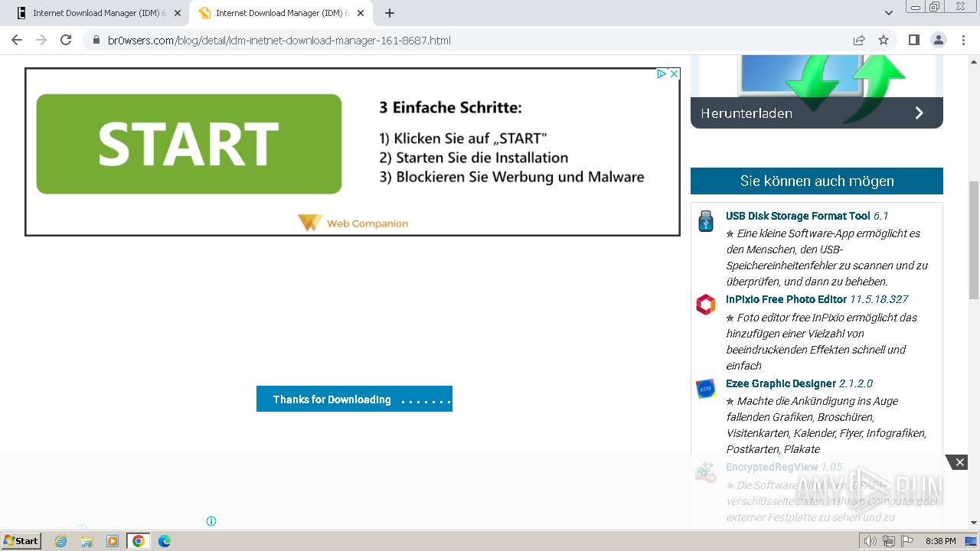Click the USB tool description text
The width and height of the screenshot is (980, 551).
(827, 257)
